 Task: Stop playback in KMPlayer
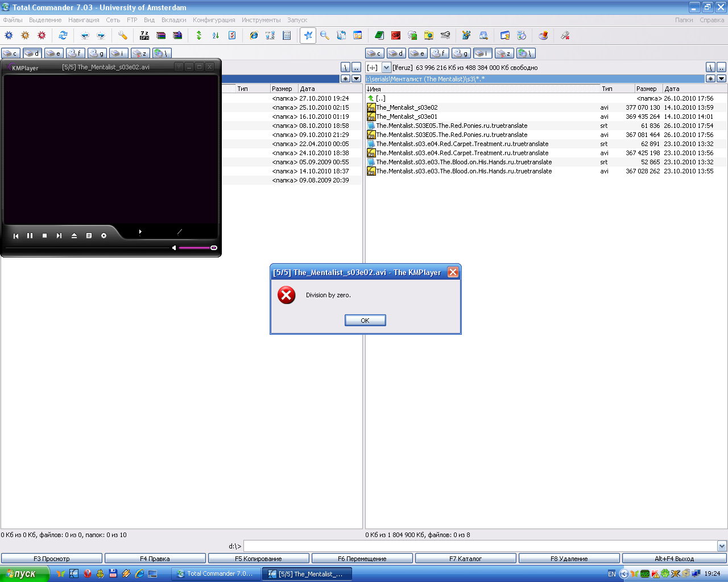pyautogui.click(x=44, y=235)
